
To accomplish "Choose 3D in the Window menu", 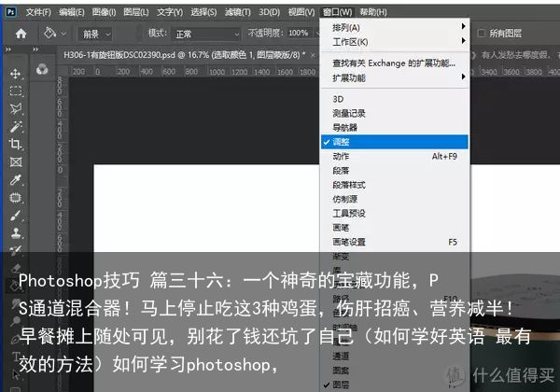I will (394, 99).
